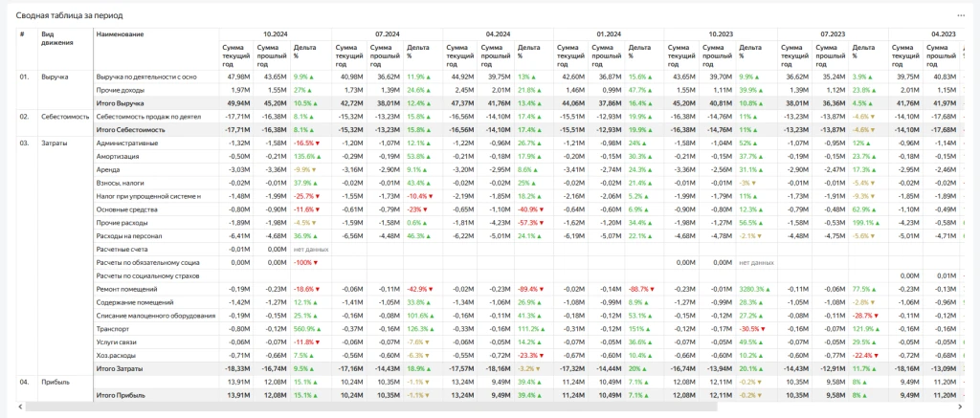Select the 'Расходы на персонал' row name

click(129, 235)
